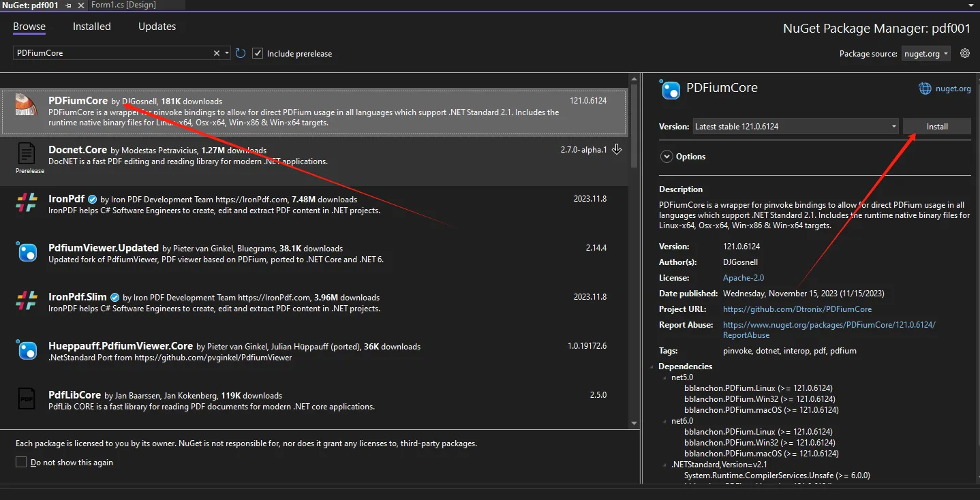Click the Docnet.Core prerelease package icon
The height and width of the screenshot is (500, 980).
coord(27,154)
